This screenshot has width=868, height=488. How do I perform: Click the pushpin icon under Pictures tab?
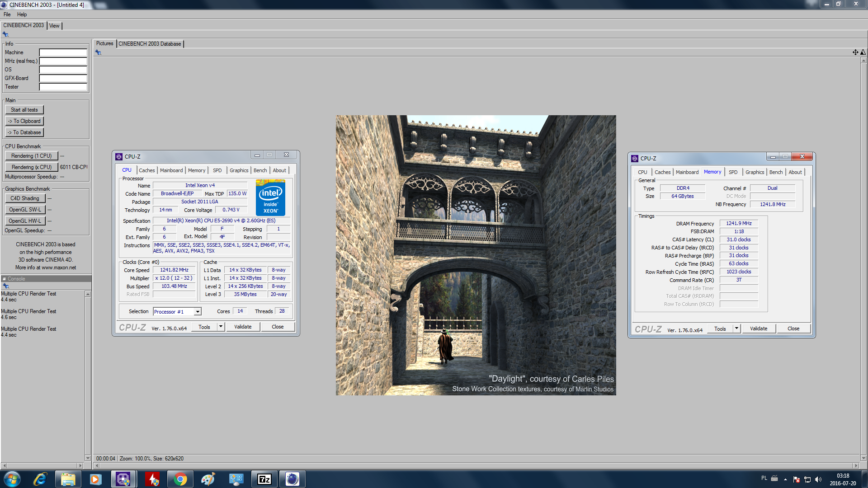(98, 52)
